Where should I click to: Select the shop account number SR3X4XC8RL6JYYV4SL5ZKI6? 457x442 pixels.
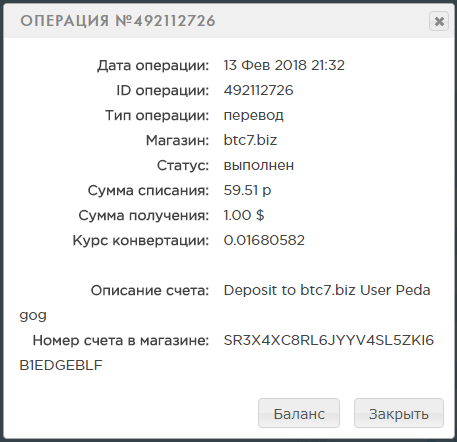coord(328,340)
